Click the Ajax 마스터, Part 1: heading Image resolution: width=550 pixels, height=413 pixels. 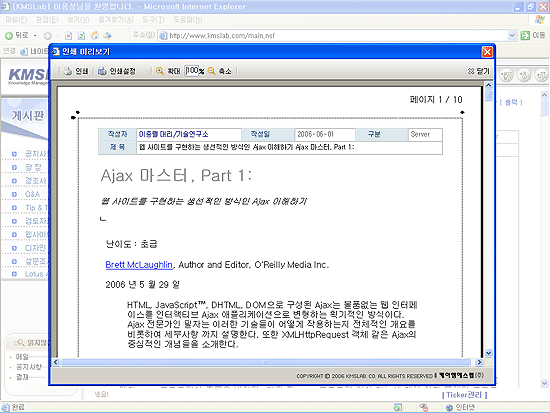[x=176, y=175]
